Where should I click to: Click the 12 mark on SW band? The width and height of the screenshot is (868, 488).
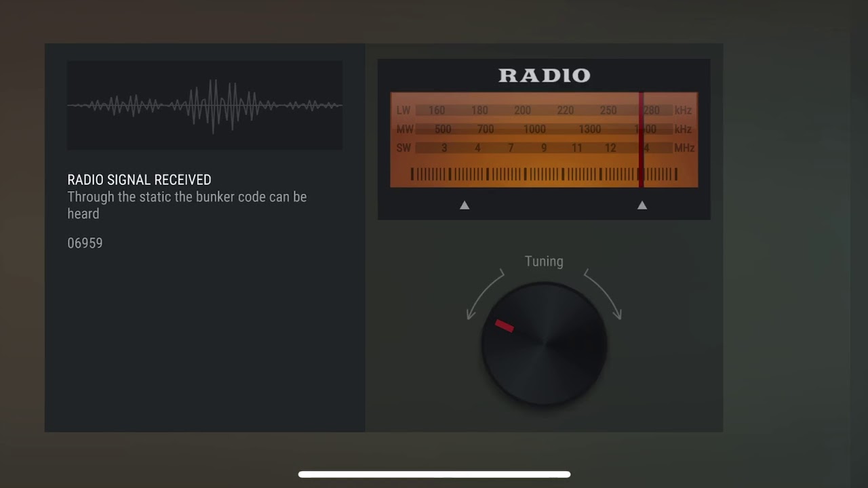pyautogui.click(x=610, y=148)
